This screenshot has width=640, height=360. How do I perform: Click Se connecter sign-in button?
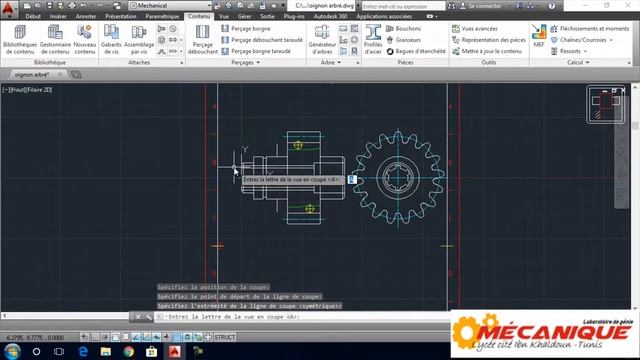point(480,6)
